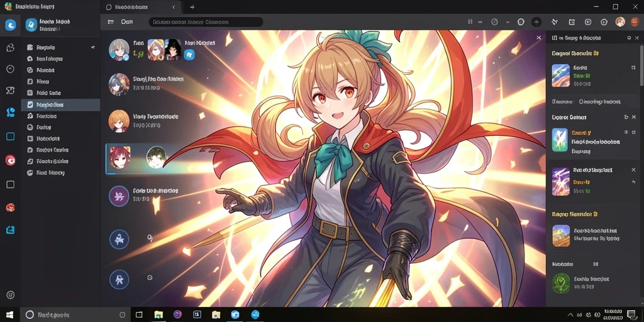Open the user profile avatar with the light face
Screen dimensions: 644x322
[620, 22]
